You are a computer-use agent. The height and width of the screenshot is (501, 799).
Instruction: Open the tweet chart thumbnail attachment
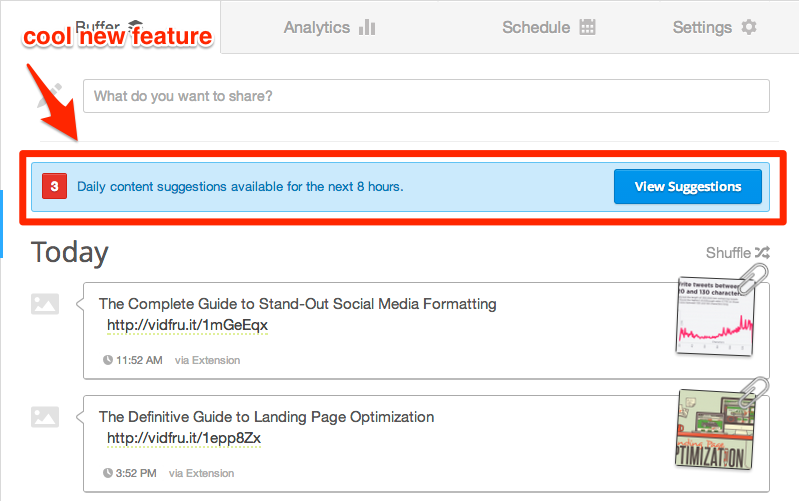714,316
